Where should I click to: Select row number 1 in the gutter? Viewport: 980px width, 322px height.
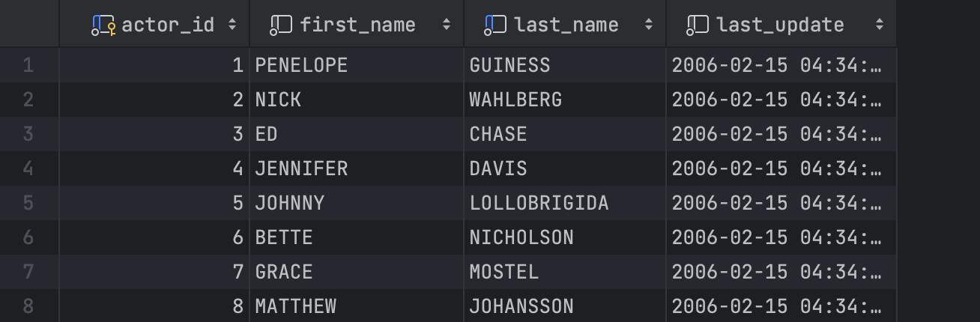coord(28,65)
